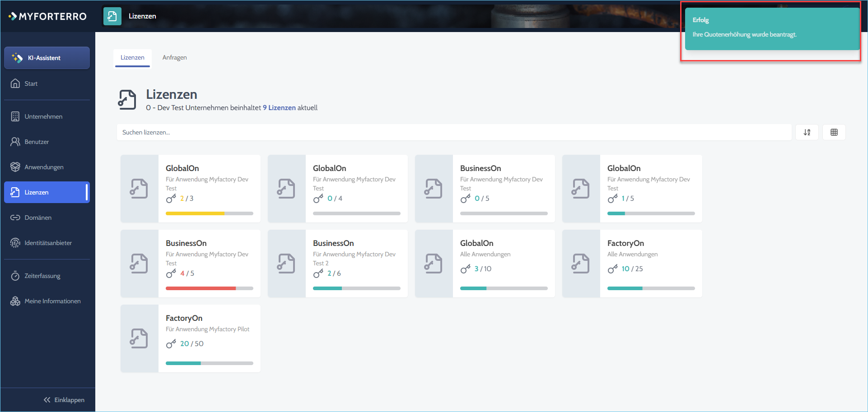Open Identitätsanbieter in the sidebar
Screen dimensions: 868x412
47,243
